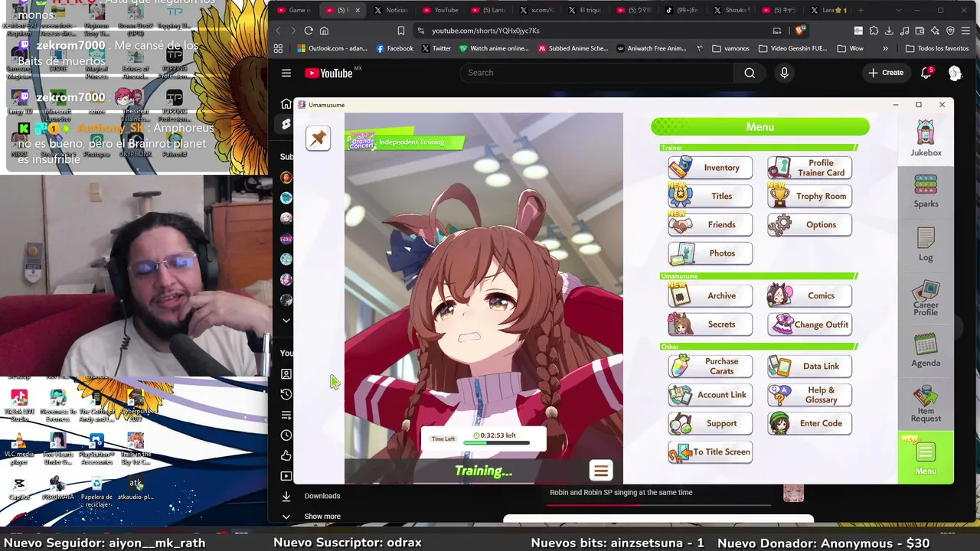Open the Friends list
The height and width of the screenshot is (551, 980).
click(x=710, y=224)
